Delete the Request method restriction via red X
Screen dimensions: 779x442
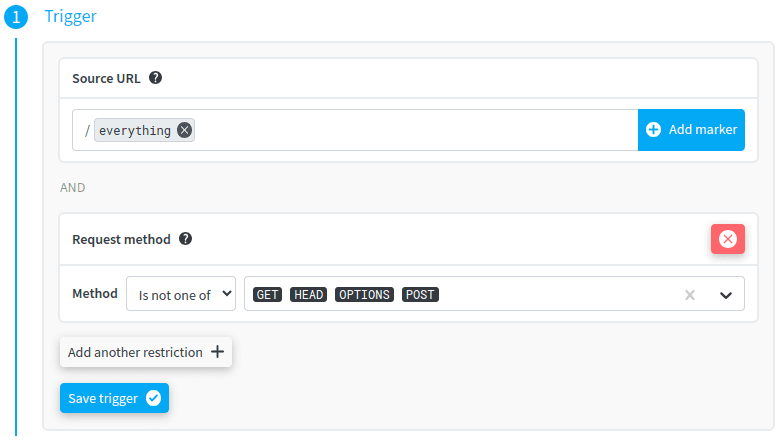pyautogui.click(x=727, y=239)
